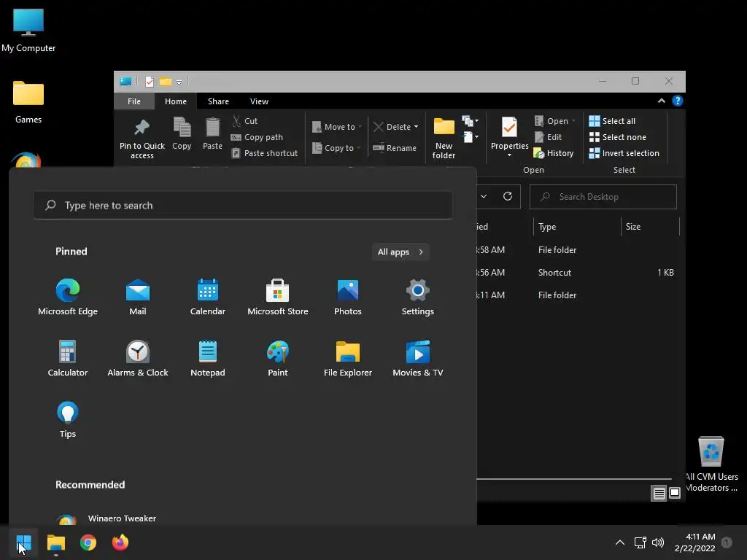
Task: Open File Explorer from the taskbar
Action: pyautogui.click(x=55, y=542)
